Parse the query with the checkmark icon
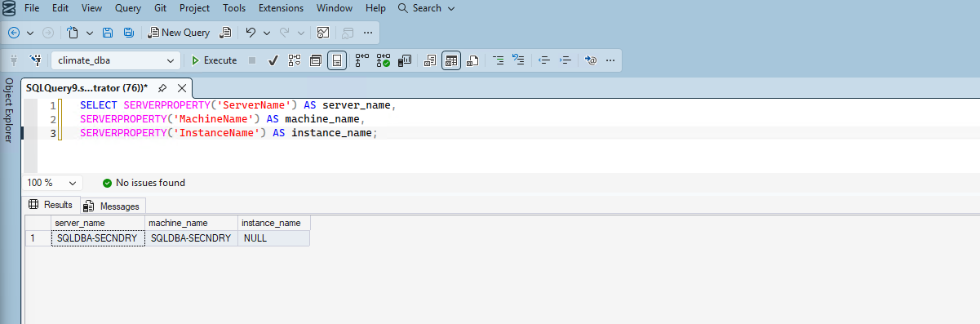 (x=273, y=60)
